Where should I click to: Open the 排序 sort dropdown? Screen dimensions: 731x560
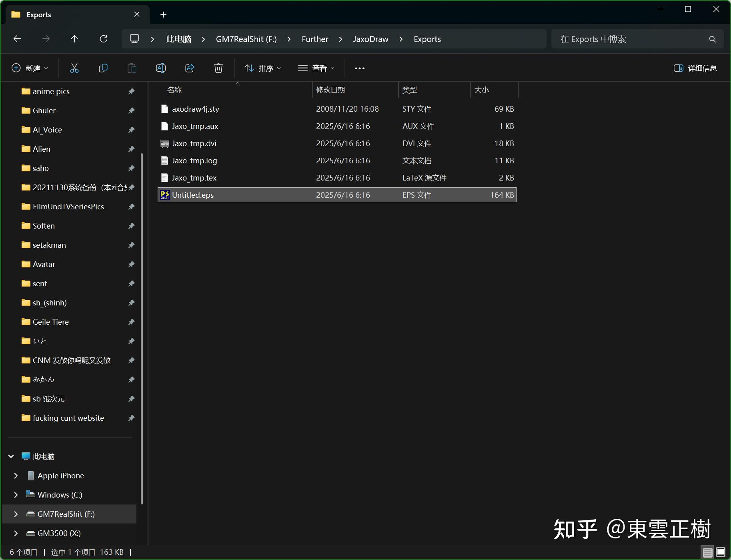point(262,68)
